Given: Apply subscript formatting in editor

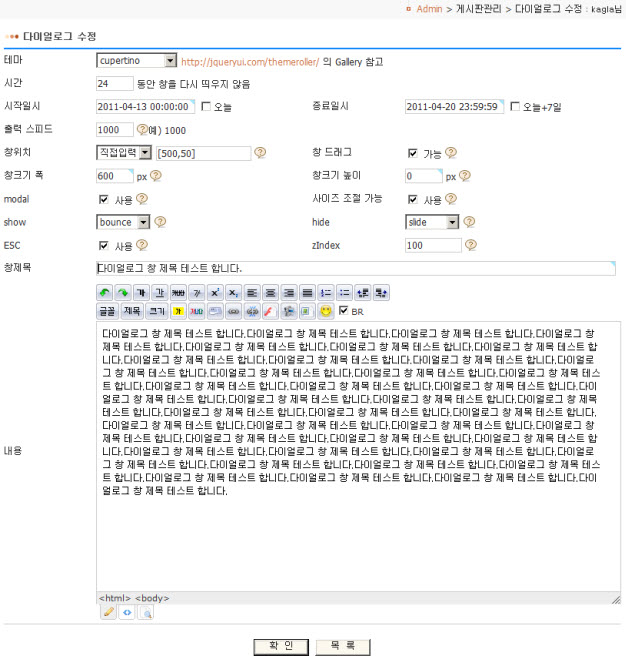Looking at the screenshot, I should [232, 293].
